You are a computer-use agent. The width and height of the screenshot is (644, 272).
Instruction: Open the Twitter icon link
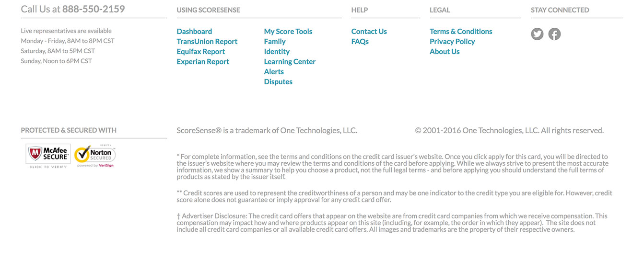tap(537, 34)
